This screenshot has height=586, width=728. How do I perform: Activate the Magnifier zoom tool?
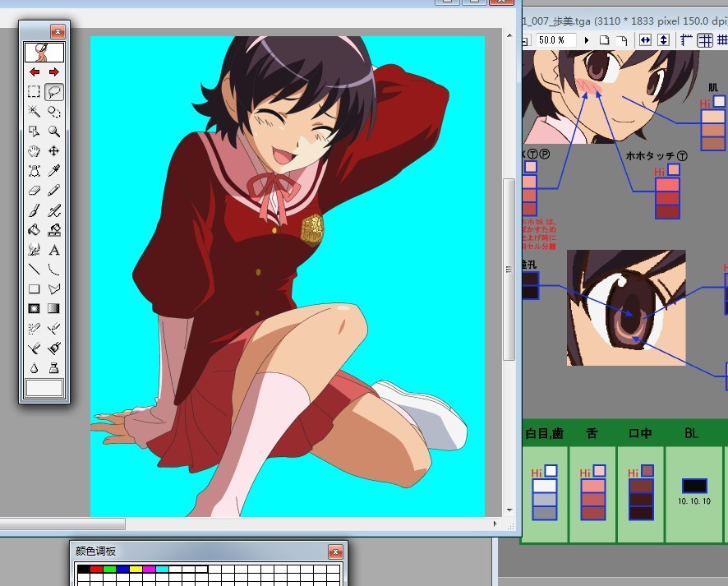tap(54, 131)
